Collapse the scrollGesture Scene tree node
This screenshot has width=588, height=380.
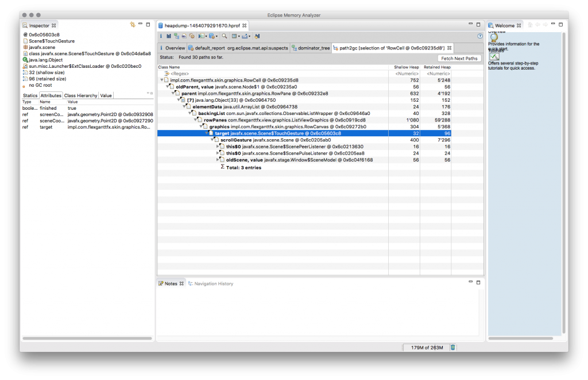(x=212, y=140)
